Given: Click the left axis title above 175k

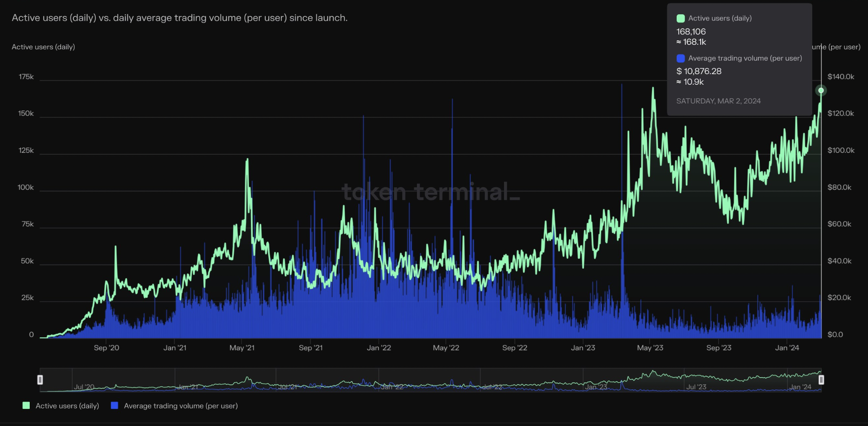Looking at the screenshot, I should 43,47.
